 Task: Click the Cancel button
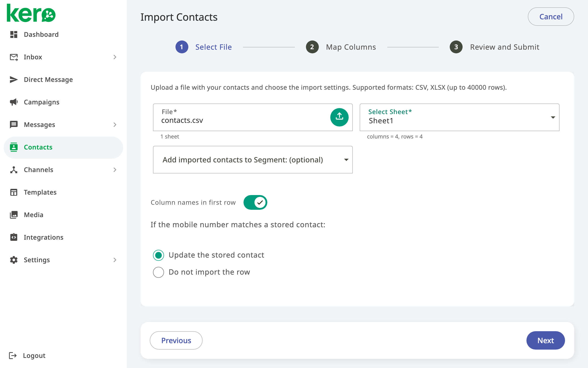(551, 17)
